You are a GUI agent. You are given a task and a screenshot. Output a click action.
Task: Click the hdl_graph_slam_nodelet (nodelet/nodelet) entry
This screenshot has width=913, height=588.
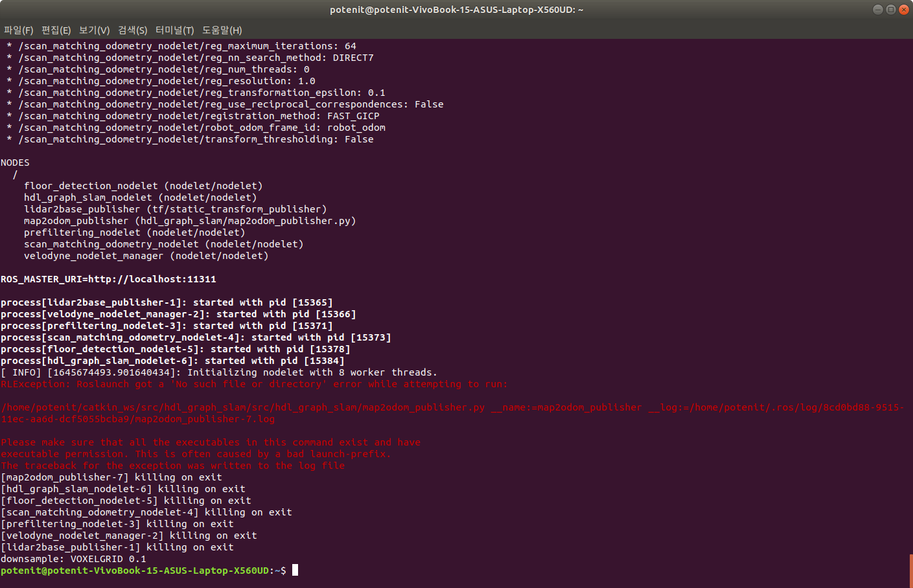tap(141, 198)
